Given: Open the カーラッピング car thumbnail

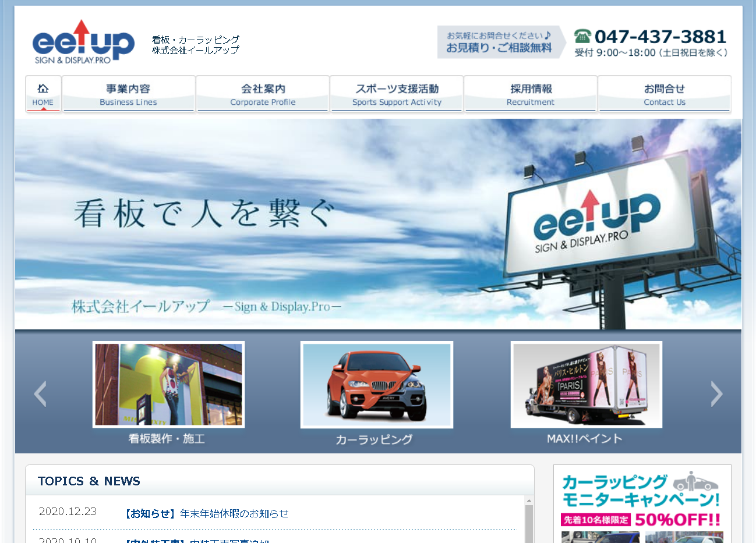Looking at the screenshot, I should 376,385.
